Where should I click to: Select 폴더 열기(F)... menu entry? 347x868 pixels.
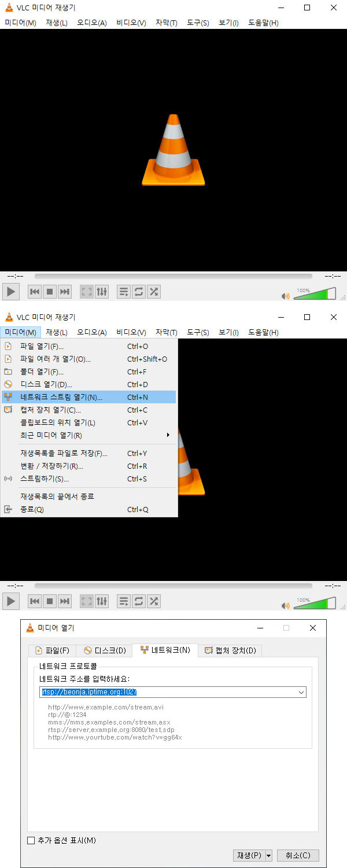point(89,372)
